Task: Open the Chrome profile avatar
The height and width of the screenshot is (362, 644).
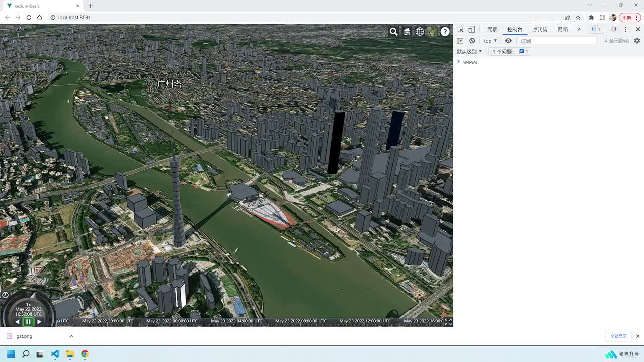Action: click(x=613, y=17)
